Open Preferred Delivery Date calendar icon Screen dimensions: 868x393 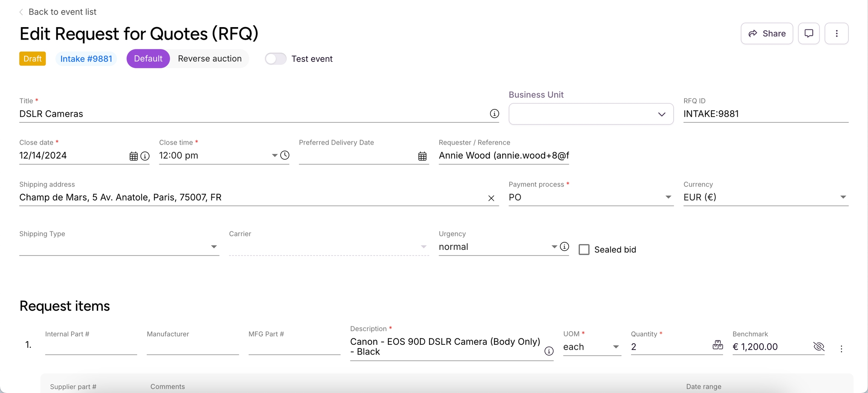pos(422,156)
